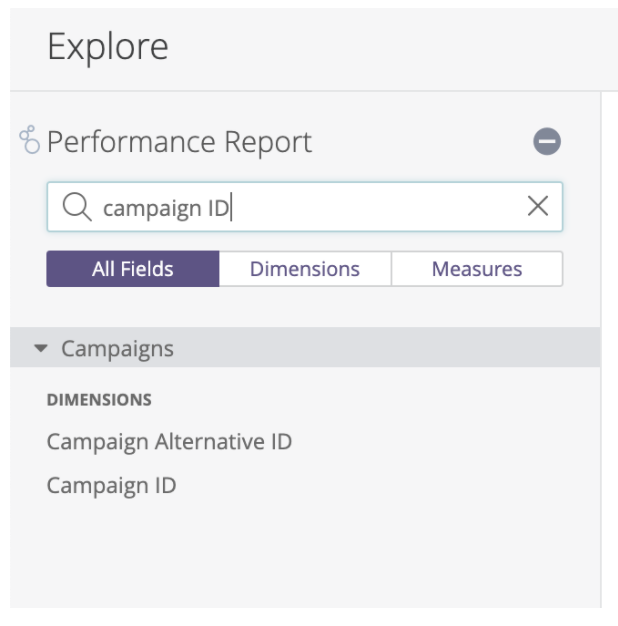Click the Explore page heading

coord(108,47)
